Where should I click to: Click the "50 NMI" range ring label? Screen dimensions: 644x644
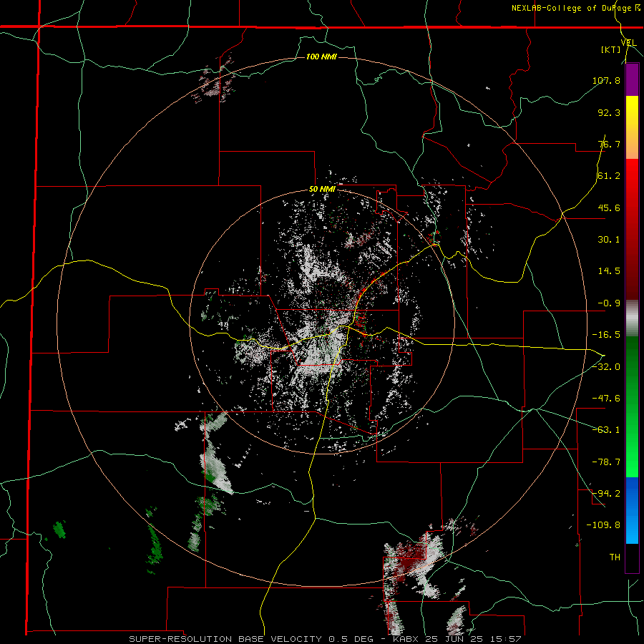(322, 189)
